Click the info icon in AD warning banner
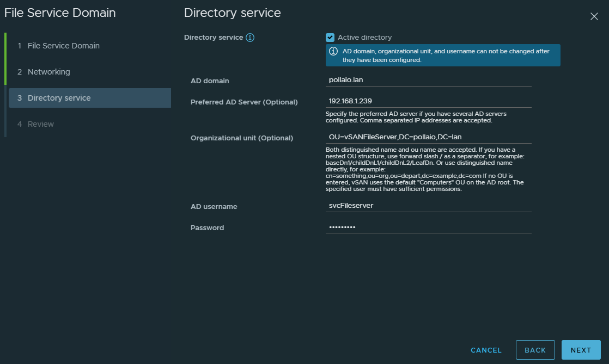 333,51
